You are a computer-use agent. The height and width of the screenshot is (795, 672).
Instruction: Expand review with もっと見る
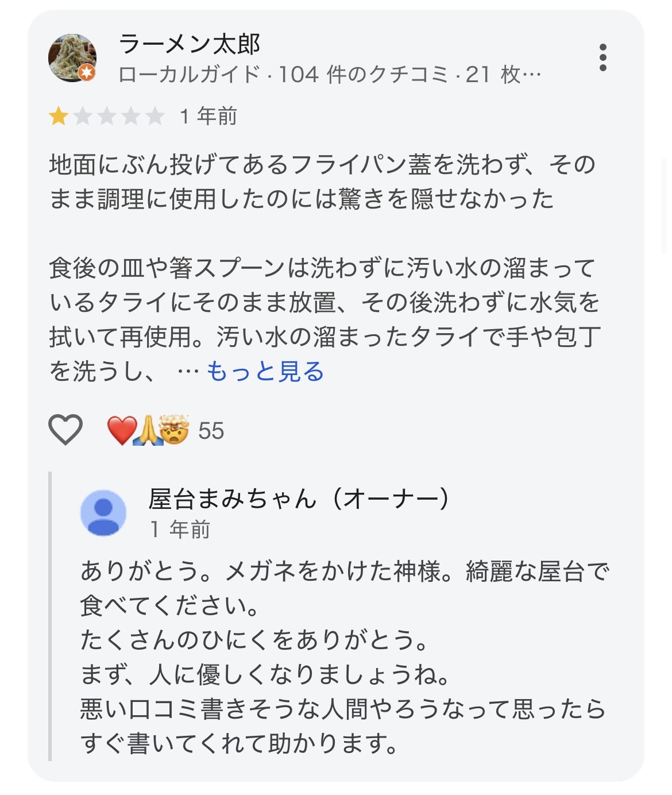[x=265, y=372]
